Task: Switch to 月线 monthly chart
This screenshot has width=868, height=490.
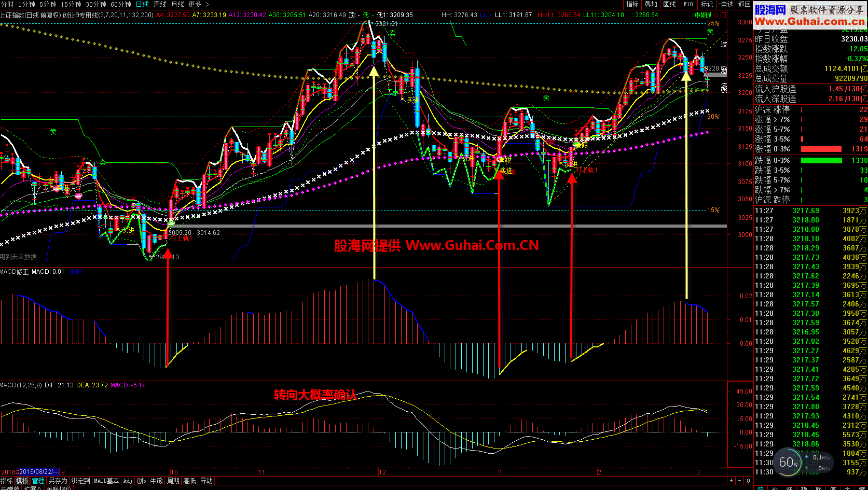Action: point(177,4)
